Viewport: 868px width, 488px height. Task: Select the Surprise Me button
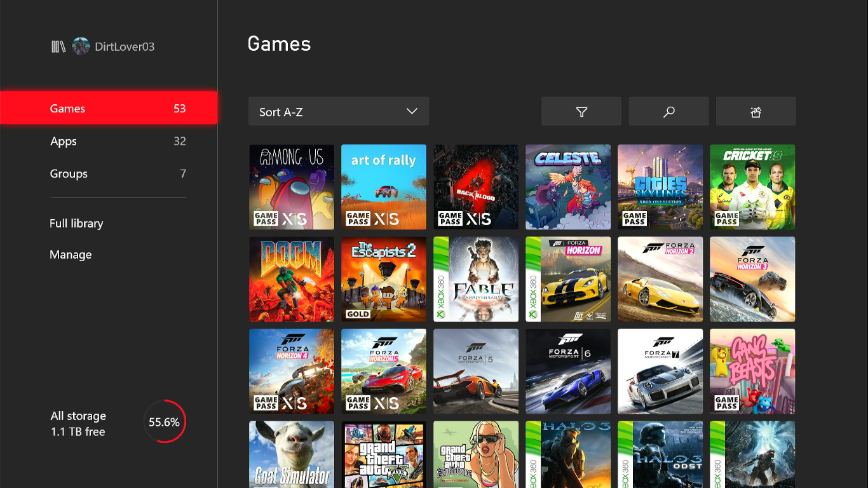coord(756,111)
